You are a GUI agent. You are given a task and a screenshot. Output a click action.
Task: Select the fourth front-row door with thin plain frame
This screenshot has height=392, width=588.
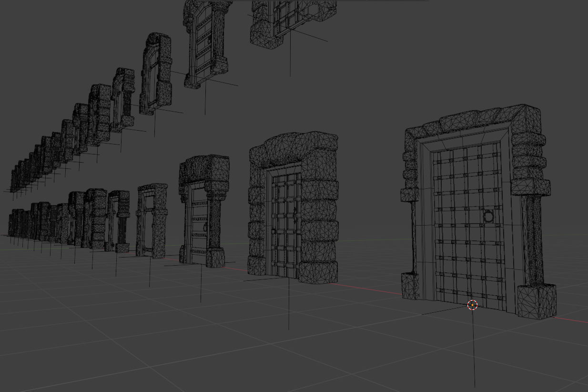tap(152, 220)
